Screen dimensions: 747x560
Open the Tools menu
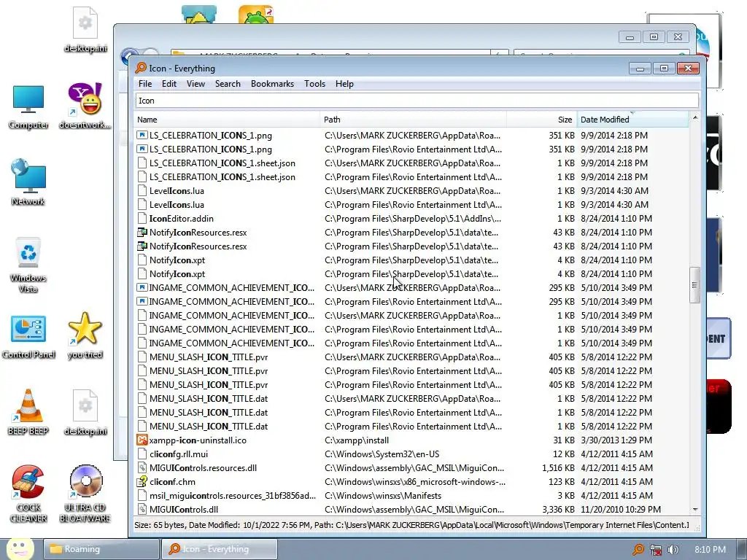(315, 84)
